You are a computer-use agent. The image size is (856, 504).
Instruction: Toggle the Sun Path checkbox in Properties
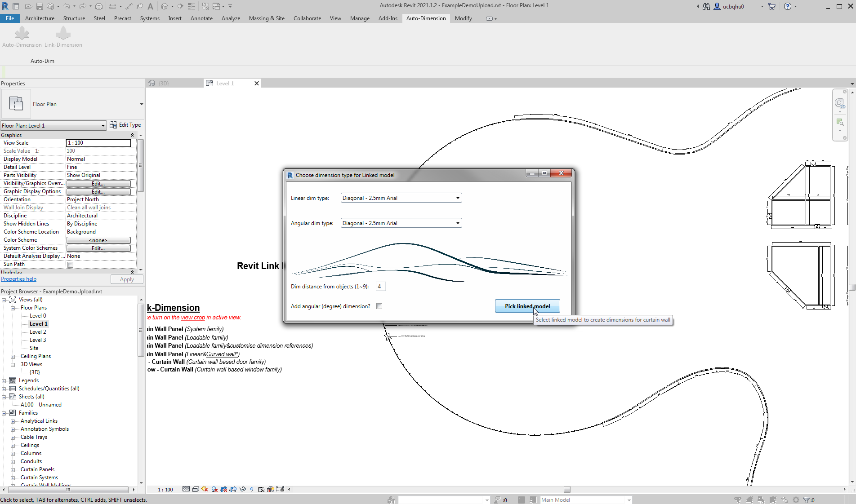click(x=70, y=265)
